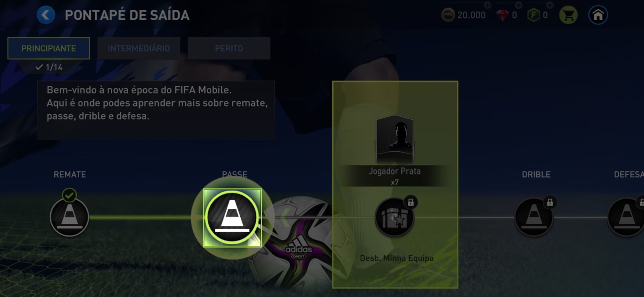Click the Desb. Minha Equipa label

(x=396, y=258)
